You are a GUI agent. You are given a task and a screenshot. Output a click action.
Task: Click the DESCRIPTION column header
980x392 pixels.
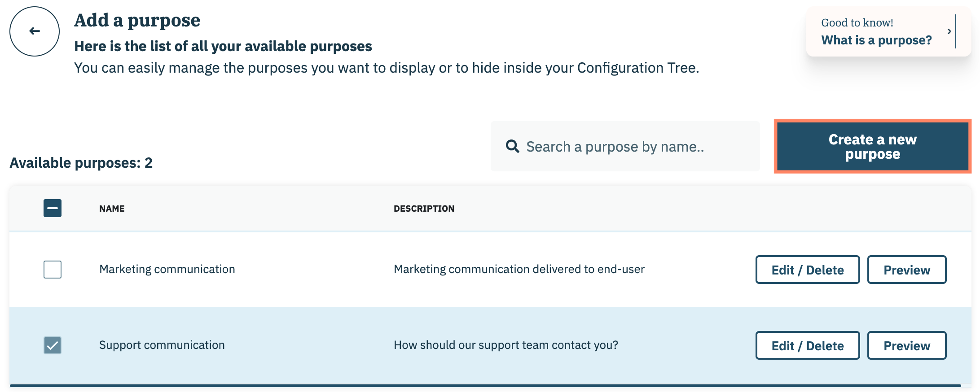click(x=424, y=209)
